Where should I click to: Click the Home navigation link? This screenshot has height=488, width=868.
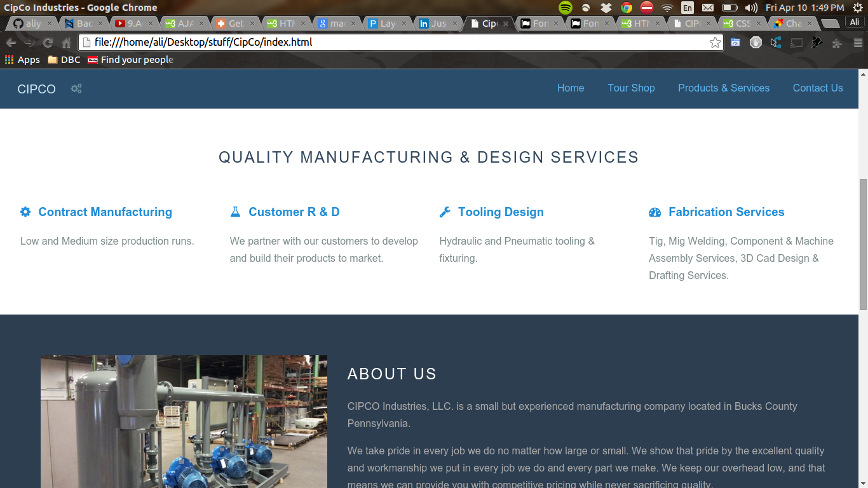click(x=571, y=88)
